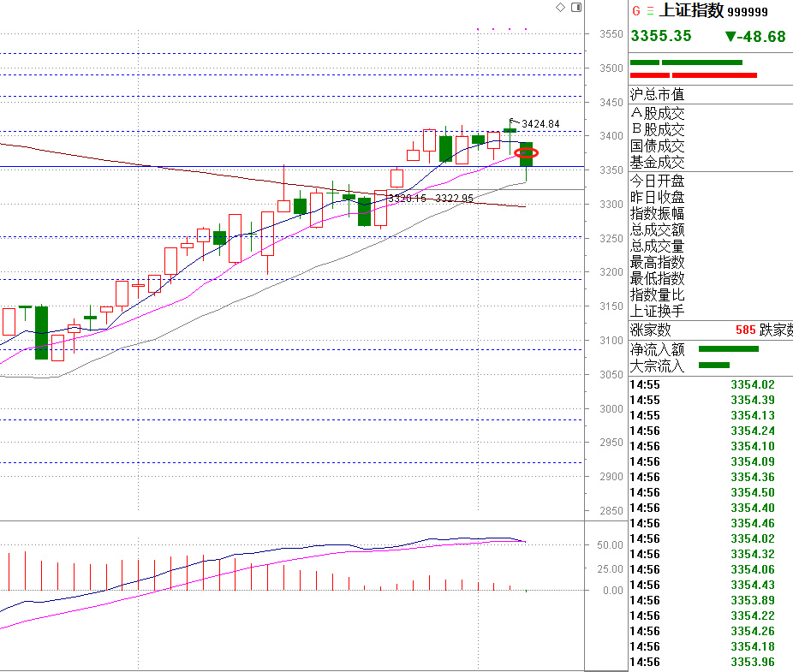The height and width of the screenshot is (672, 793).
Task: Select the 今日开盘 row
Action: pos(711,181)
